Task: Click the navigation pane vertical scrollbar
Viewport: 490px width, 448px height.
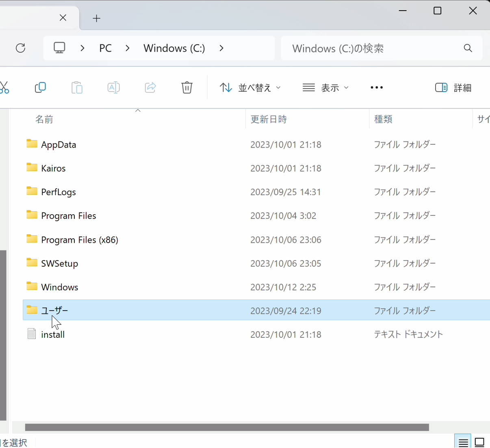Action: click(x=3, y=335)
